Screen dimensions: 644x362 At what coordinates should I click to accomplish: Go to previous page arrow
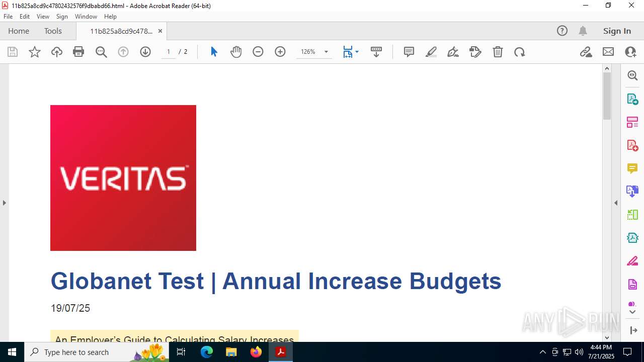click(x=123, y=52)
